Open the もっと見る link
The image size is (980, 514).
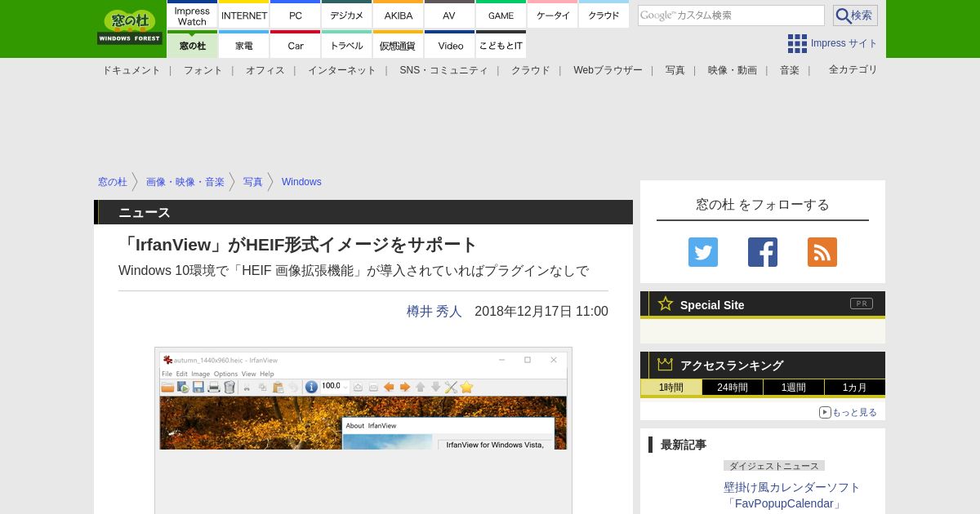848,412
